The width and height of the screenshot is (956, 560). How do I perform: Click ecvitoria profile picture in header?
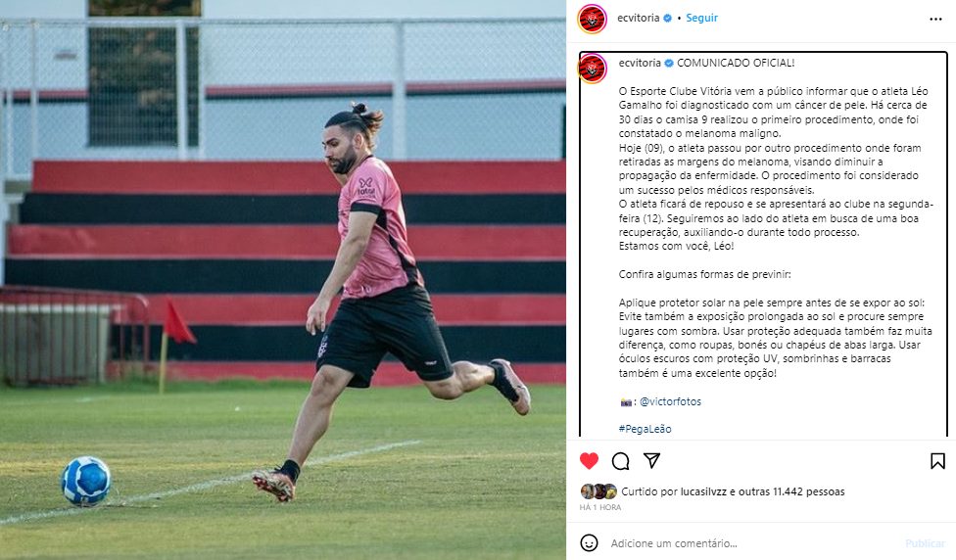pos(592,19)
